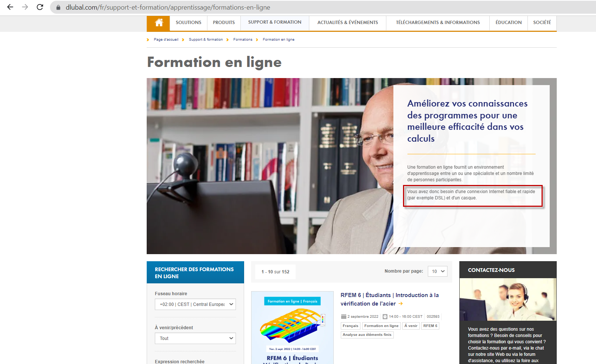Click the Contactez-nous support agent photo

coord(508,299)
